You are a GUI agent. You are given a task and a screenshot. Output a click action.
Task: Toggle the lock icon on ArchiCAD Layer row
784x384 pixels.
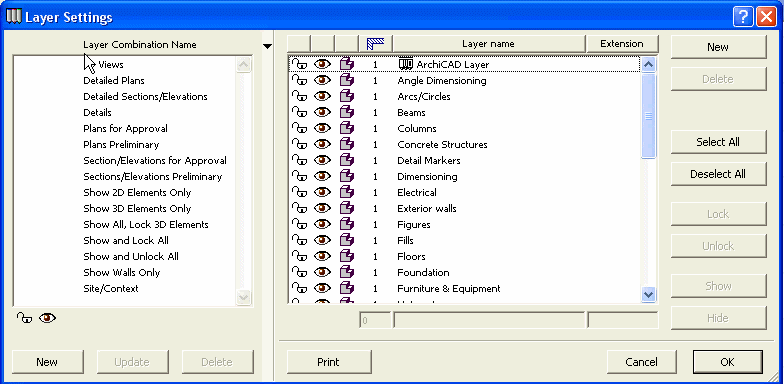[x=300, y=64]
